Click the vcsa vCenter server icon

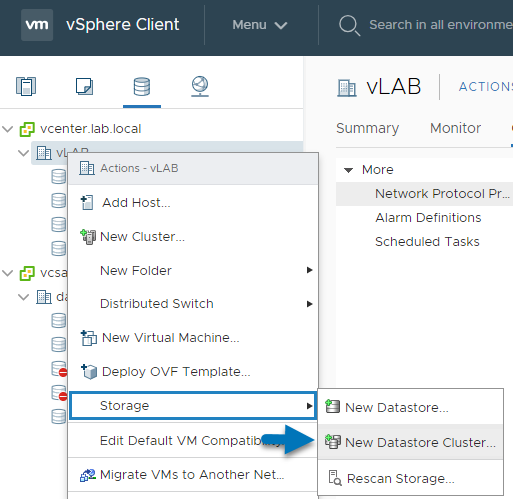click(x=27, y=273)
